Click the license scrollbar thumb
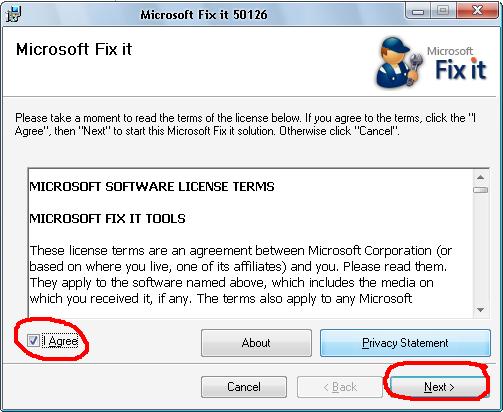The image size is (503, 412). click(480, 190)
